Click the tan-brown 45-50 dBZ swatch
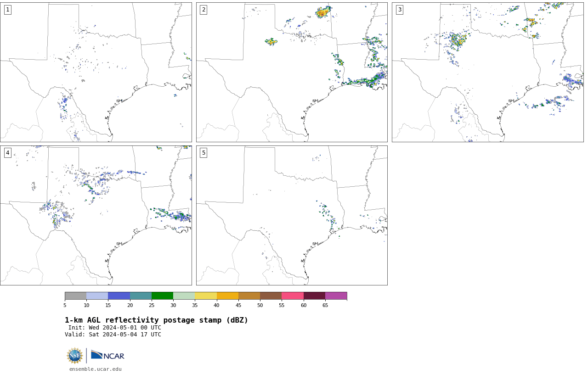 pyautogui.click(x=249, y=296)
